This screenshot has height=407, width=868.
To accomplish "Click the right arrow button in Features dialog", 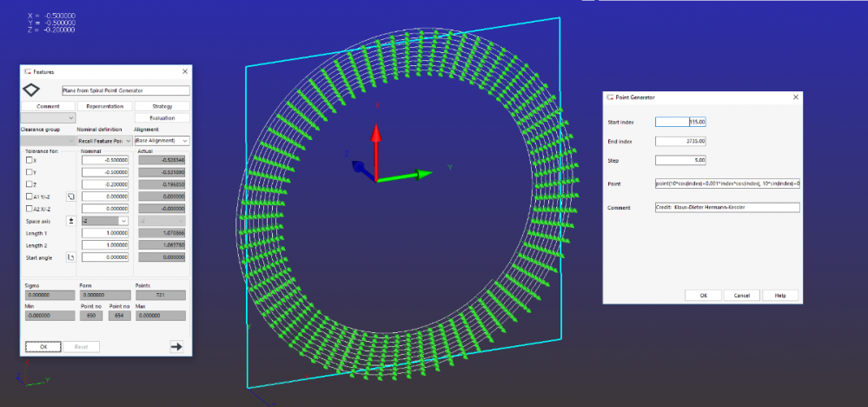I will pyautogui.click(x=176, y=346).
